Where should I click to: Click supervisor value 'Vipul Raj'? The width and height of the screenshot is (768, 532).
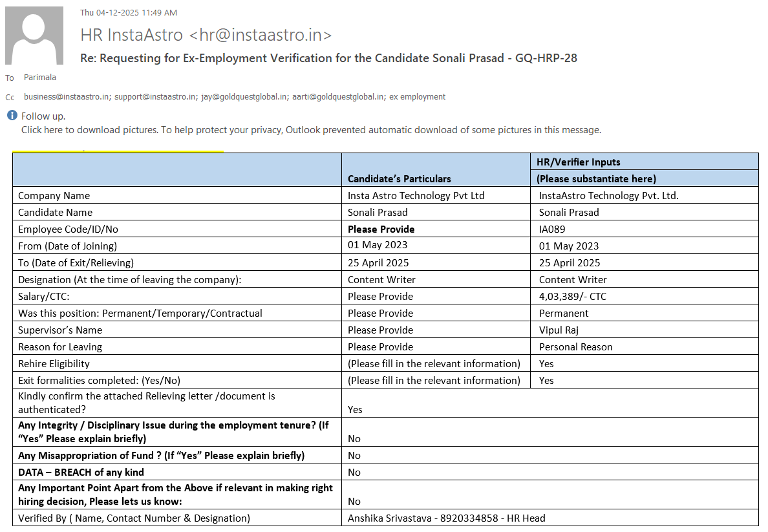(559, 330)
